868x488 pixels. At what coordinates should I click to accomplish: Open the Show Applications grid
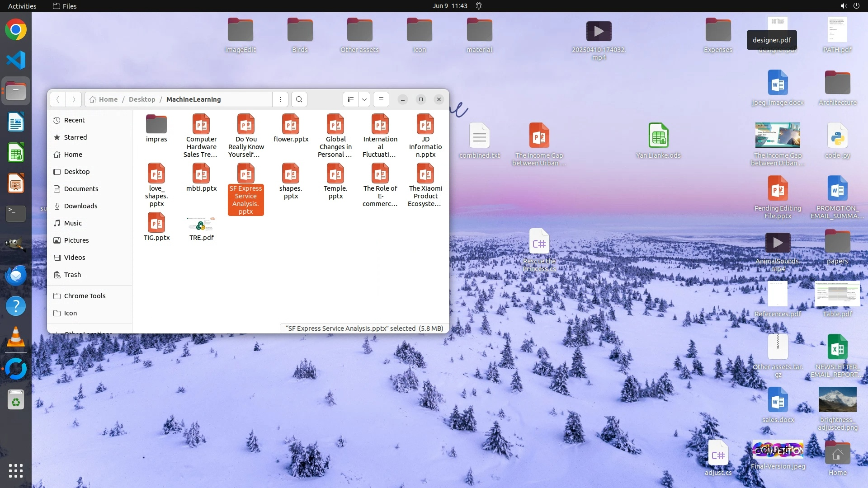tap(16, 471)
